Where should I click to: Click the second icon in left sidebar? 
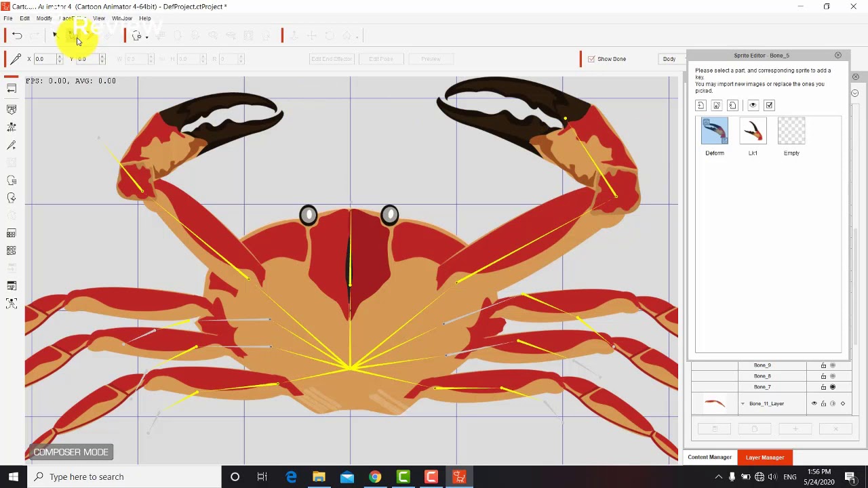12,109
